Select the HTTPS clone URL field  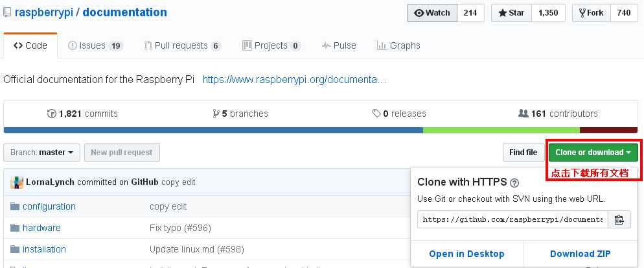pyautogui.click(x=512, y=220)
